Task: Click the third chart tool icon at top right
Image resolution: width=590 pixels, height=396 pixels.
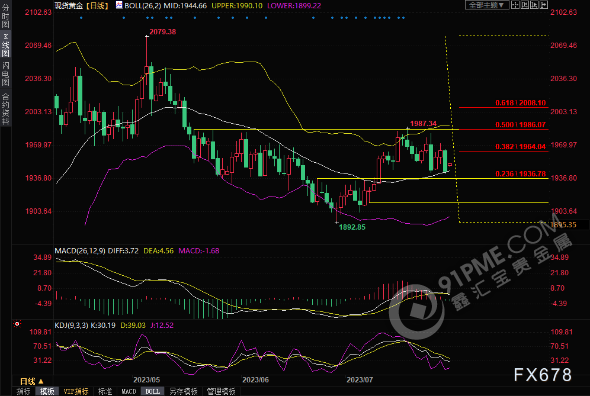Action: 534,5
